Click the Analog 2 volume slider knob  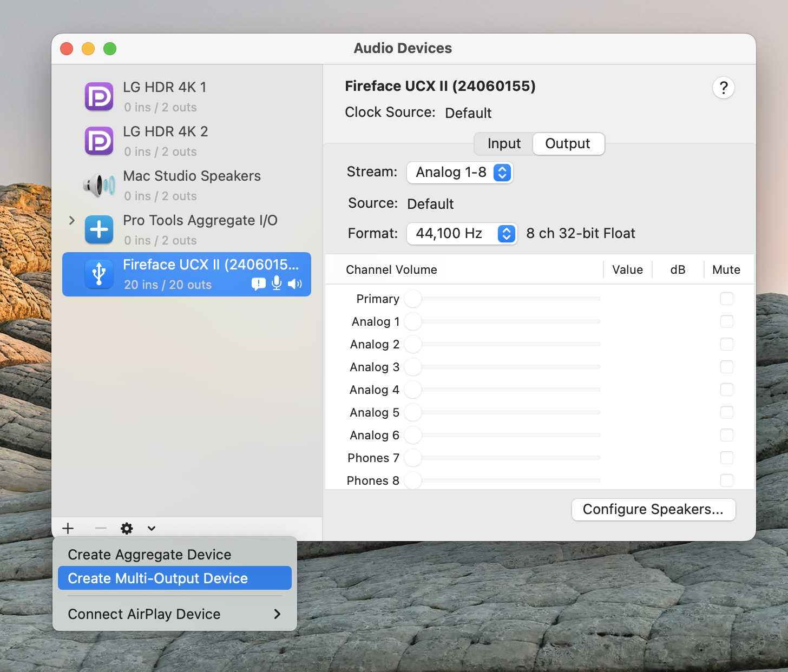pyautogui.click(x=413, y=344)
